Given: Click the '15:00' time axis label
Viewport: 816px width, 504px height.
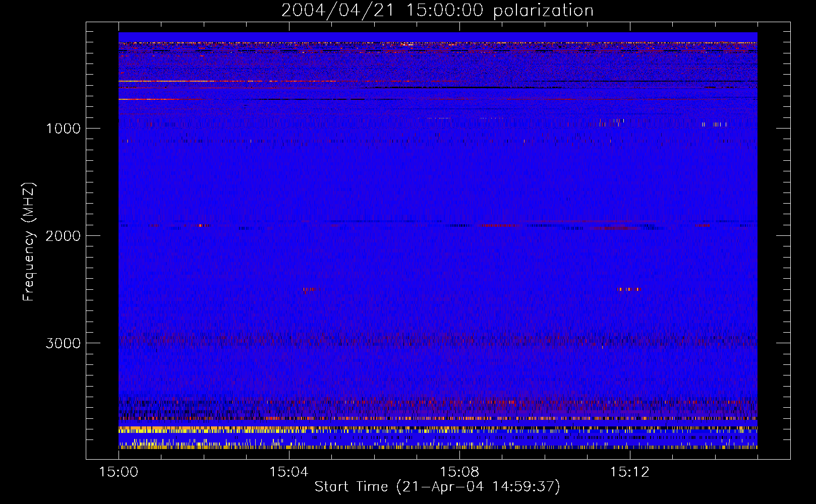Looking at the screenshot, I should pyautogui.click(x=119, y=472).
